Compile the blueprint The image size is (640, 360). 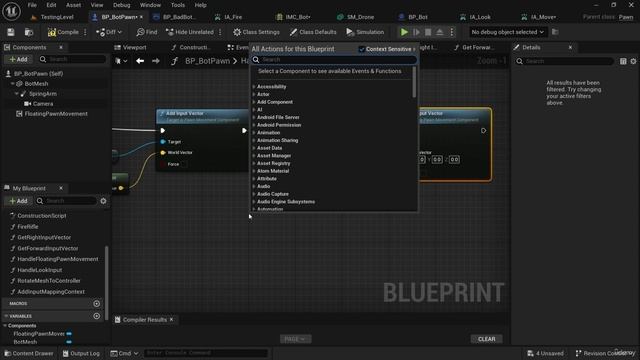(63, 32)
